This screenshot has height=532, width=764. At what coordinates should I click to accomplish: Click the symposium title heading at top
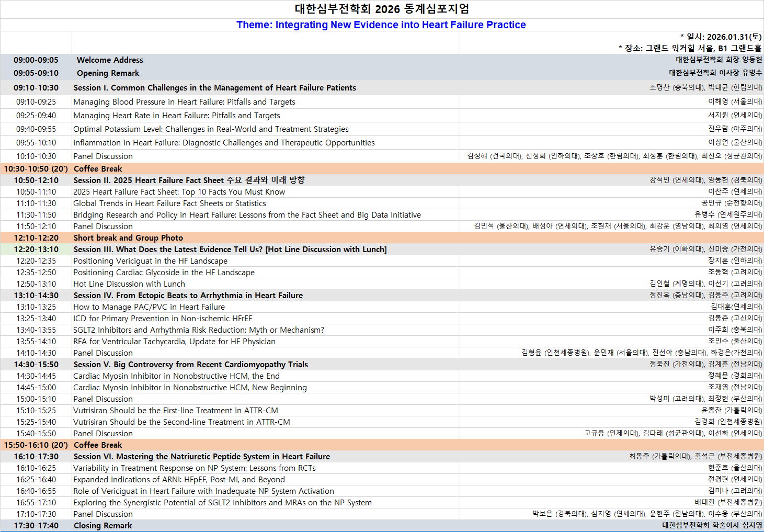click(382, 9)
